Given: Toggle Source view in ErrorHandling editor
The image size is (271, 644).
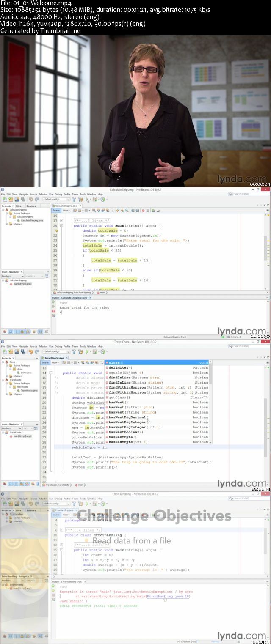Looking at the screenshot, I should pos(56,515).
